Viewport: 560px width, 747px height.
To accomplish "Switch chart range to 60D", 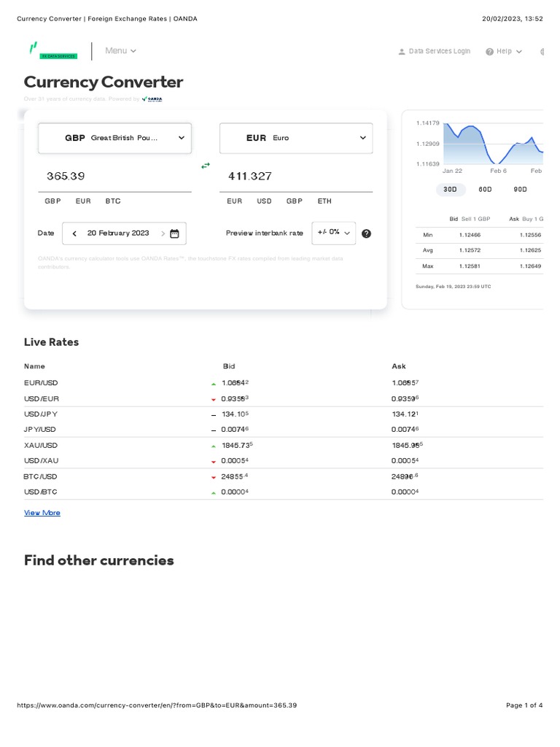I will [485, 190].
